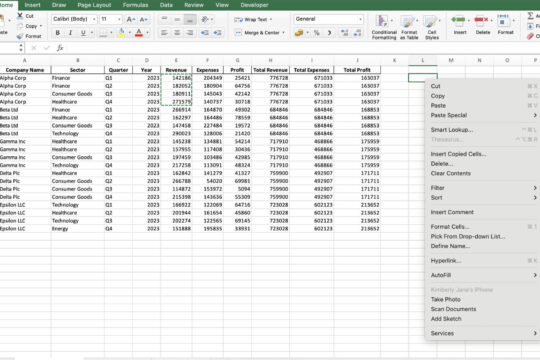
Task: Click the ribbon Copy icon
Action: click(x=20, y=26)
